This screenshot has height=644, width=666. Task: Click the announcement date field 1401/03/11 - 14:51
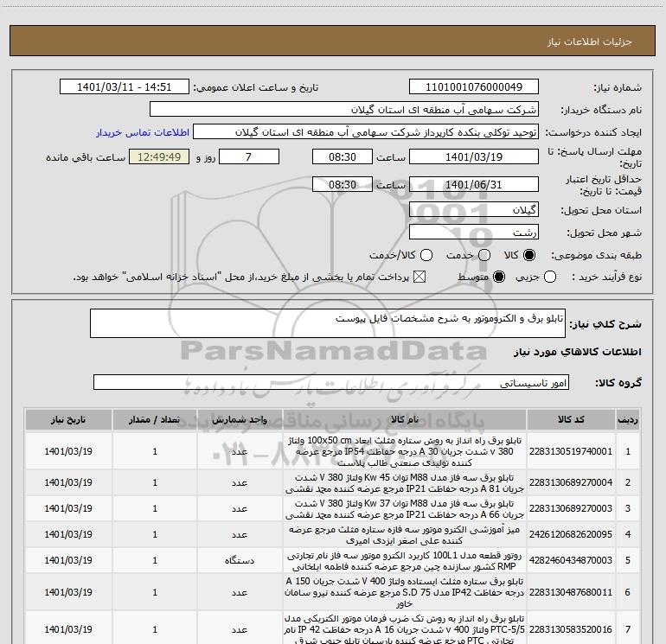click(x=124, y=87)
